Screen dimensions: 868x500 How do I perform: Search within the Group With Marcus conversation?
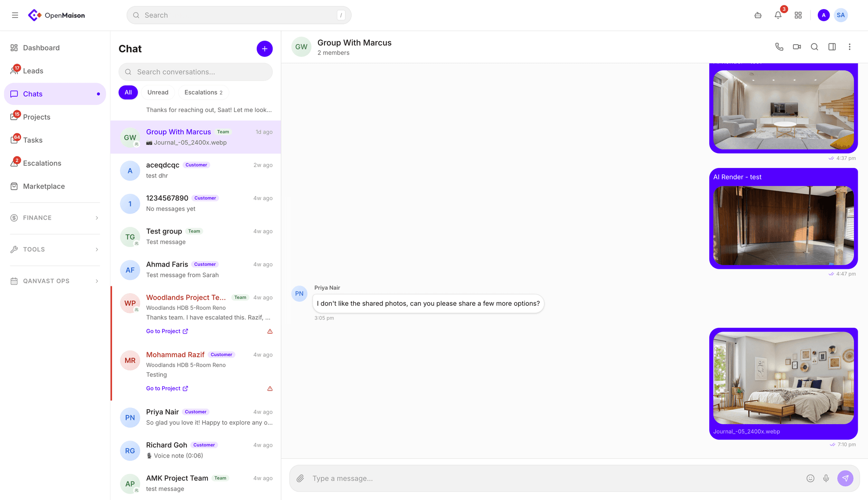(x=814, y=47)
